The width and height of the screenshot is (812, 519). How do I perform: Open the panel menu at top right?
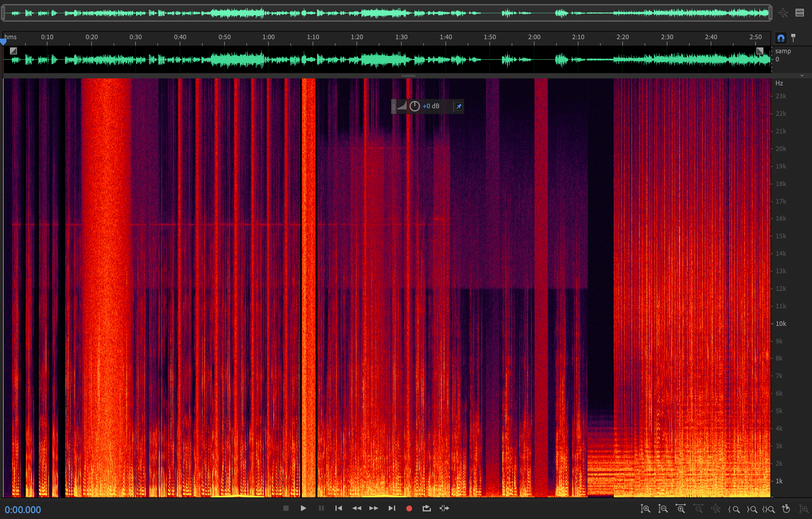(x=799, y=13)
